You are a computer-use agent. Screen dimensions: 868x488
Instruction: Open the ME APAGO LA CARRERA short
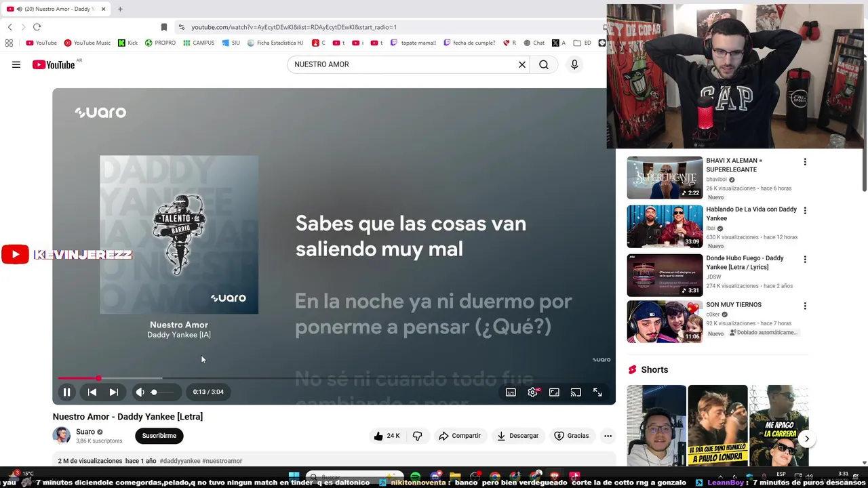(778, 426)
